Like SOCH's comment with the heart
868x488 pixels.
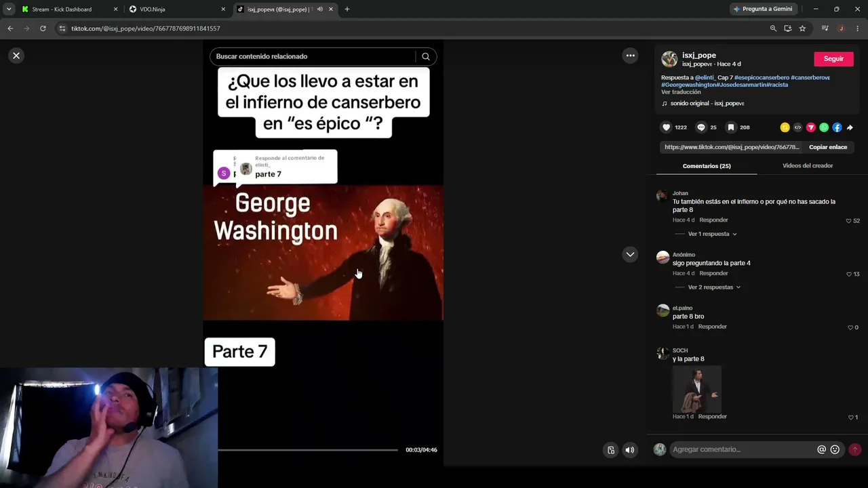pos(851,418)
